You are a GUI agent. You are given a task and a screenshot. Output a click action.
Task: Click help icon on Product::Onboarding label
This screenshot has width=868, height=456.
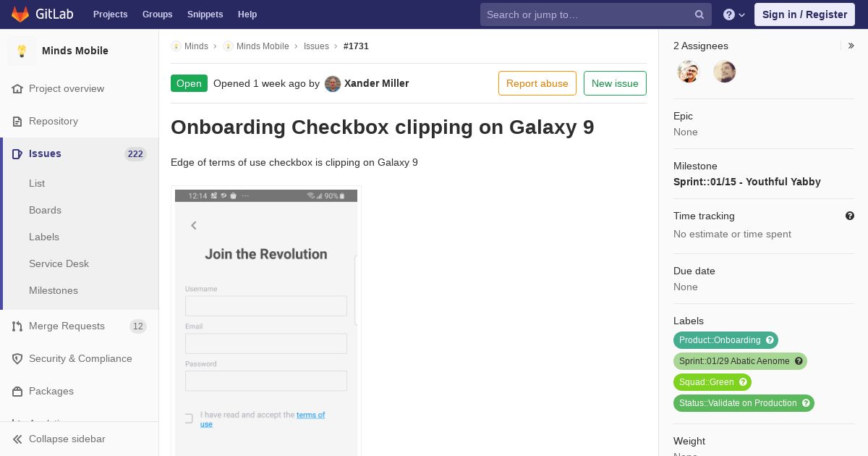click(770, 340)
